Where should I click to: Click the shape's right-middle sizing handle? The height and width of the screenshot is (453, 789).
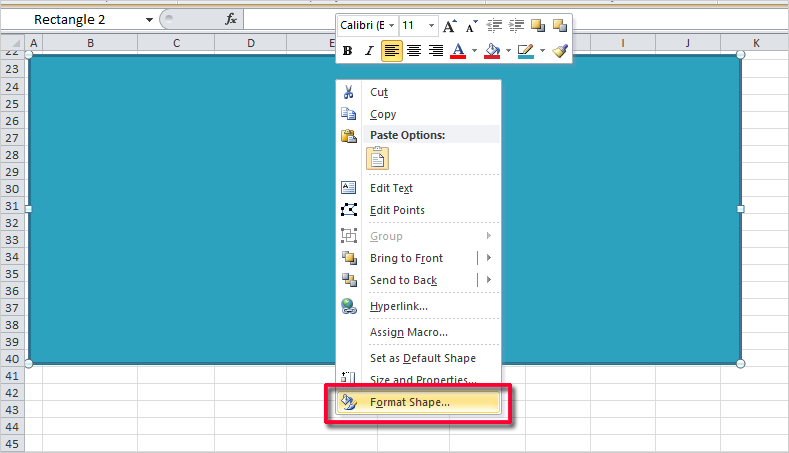click(x=740, y=209)
